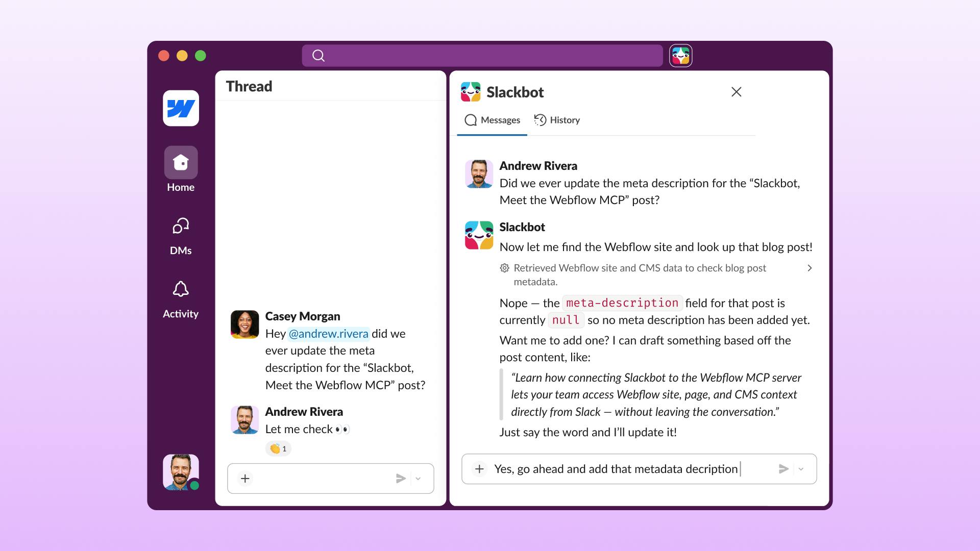Click the clap reaction on Andrew's message
The height and width of the screenshot is (551, 980).
click(278, 448)
